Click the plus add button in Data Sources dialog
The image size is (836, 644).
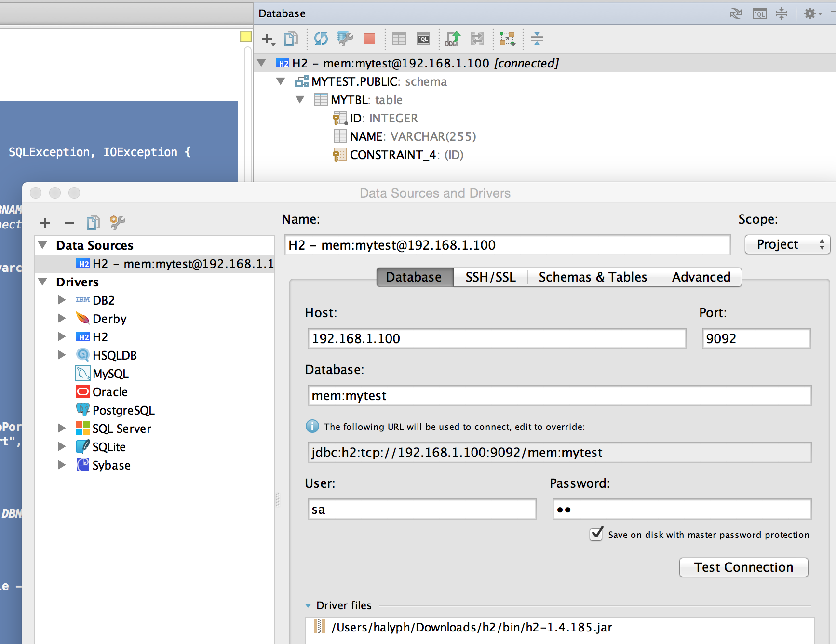[45, 223]
